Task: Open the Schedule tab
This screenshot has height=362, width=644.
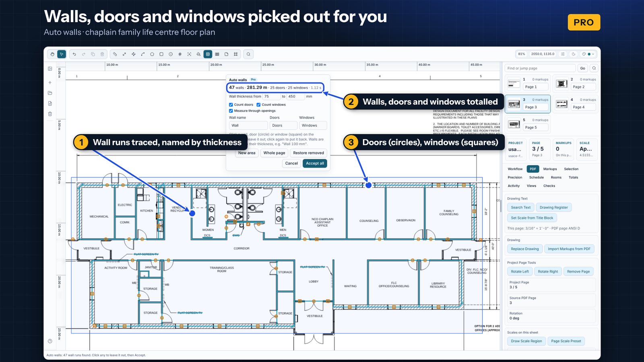Action: click(536, 177)
